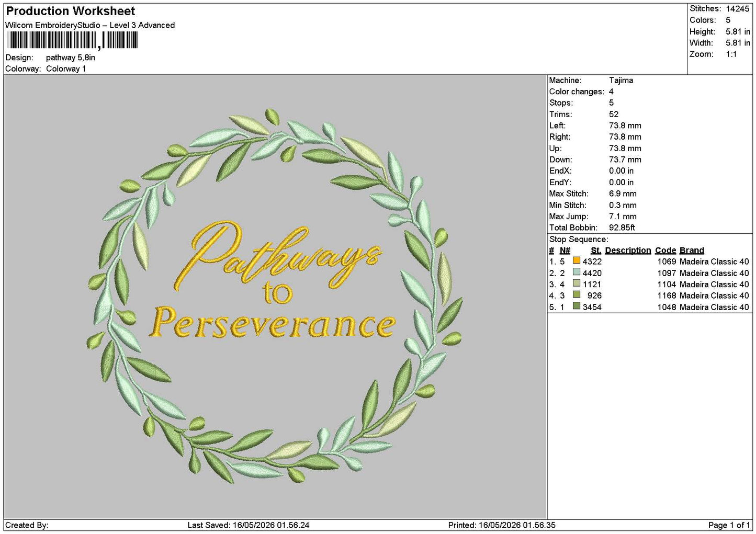Click the stitch count 3454
The image size is (756, 534).
592,307
